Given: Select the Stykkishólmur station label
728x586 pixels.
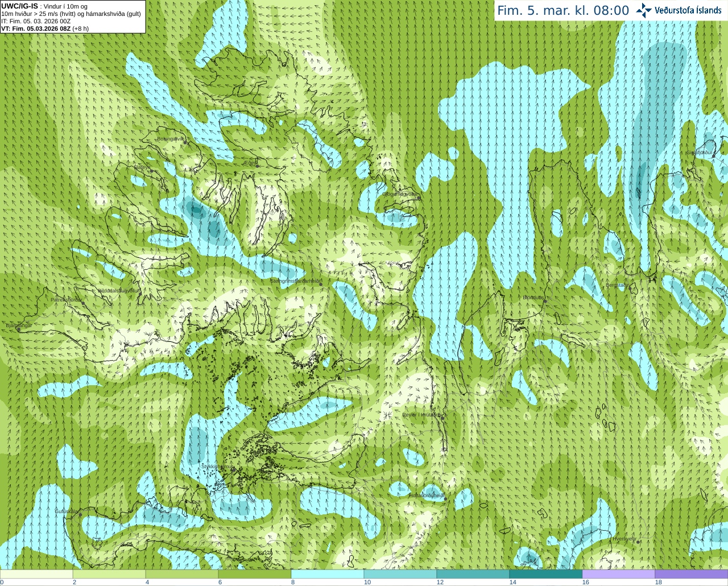Looking at the screenshot, I should pos(217,467).
